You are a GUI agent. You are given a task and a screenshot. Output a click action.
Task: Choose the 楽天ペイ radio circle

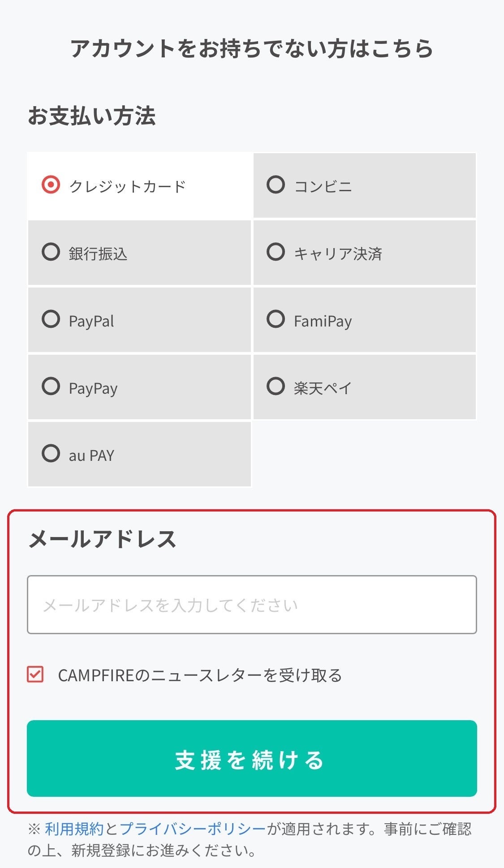pos(276,386)
